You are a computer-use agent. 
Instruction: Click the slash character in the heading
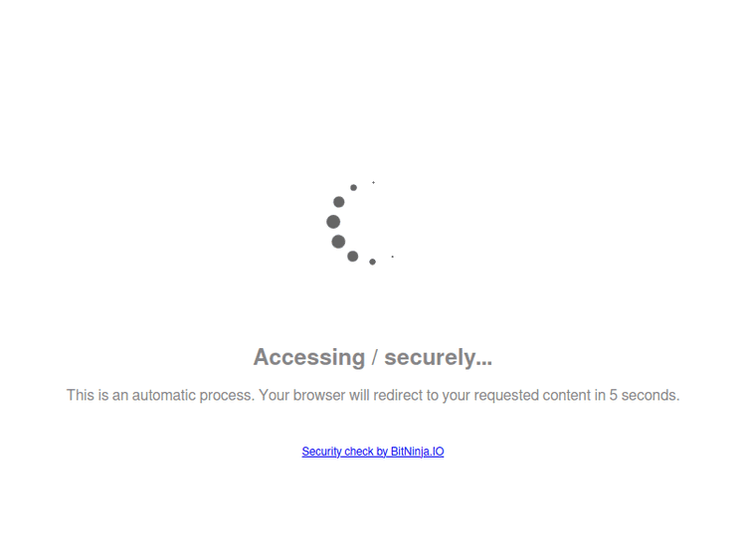(375, 357)
